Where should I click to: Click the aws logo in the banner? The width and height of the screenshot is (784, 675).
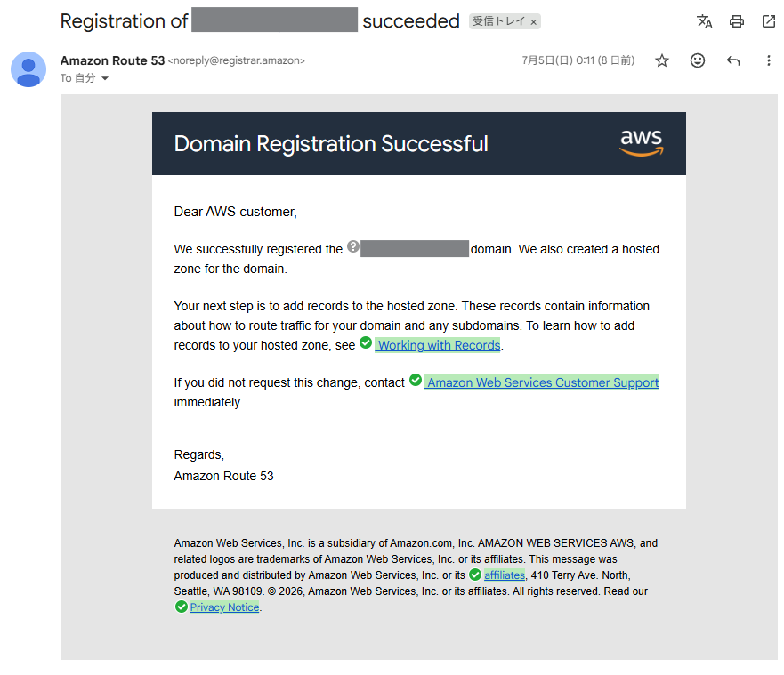point(642,143)
